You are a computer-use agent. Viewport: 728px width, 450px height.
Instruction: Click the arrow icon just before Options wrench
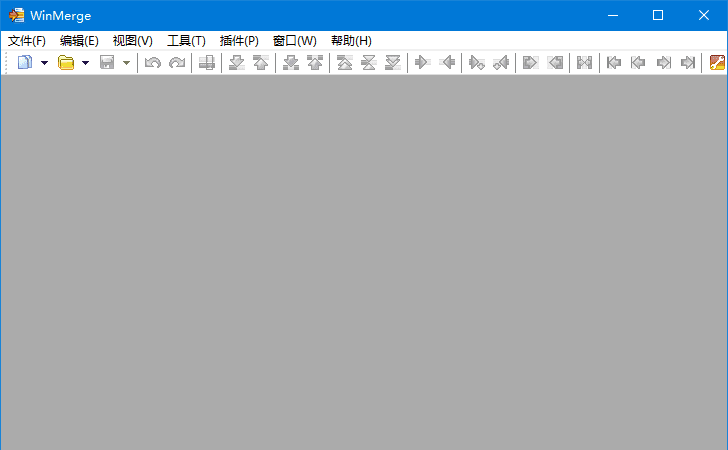point(688,62)
